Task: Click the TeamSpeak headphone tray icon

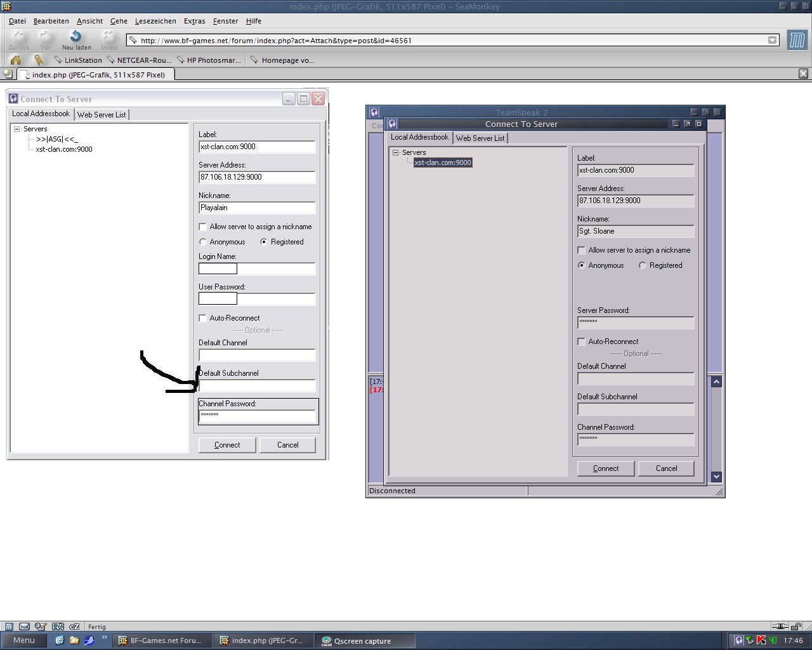Action: 738,640
